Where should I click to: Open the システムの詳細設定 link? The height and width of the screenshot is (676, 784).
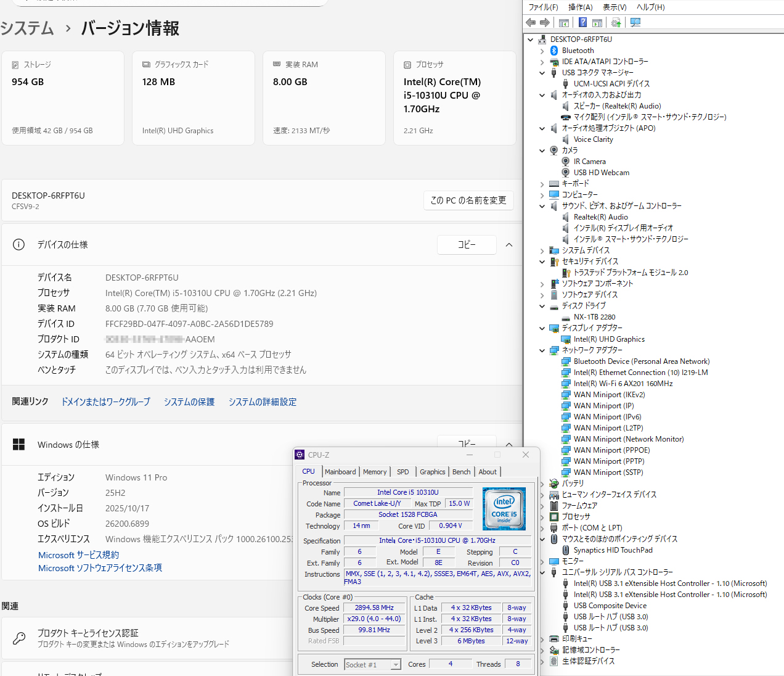click(263, 402)
